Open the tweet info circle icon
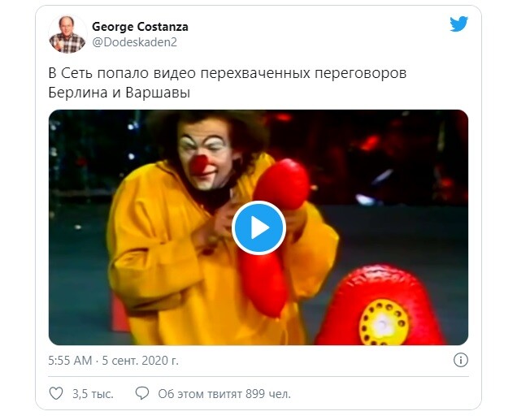Image resolution: width=517 pixels, height=420 pixels. tap(461, 360)
